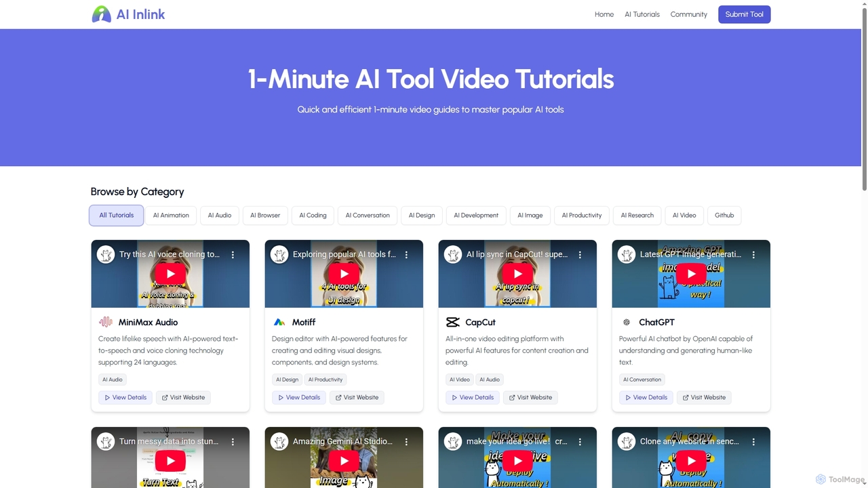The image size is (868, 488).
Task: View Details for ChatGPT
Action: coord(646,398)
